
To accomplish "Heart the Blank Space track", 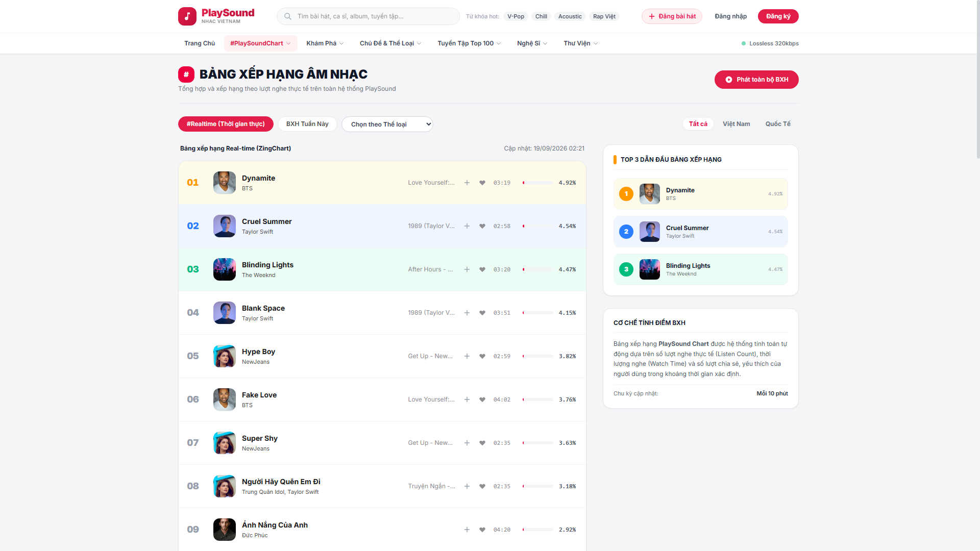I will 482,313.
